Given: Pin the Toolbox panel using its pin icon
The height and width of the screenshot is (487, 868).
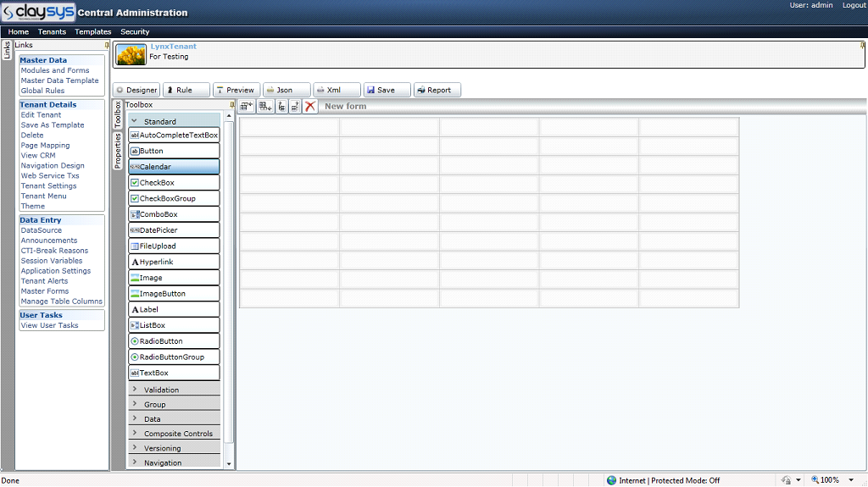Looking at the screenshot, I should click(232, 104).
